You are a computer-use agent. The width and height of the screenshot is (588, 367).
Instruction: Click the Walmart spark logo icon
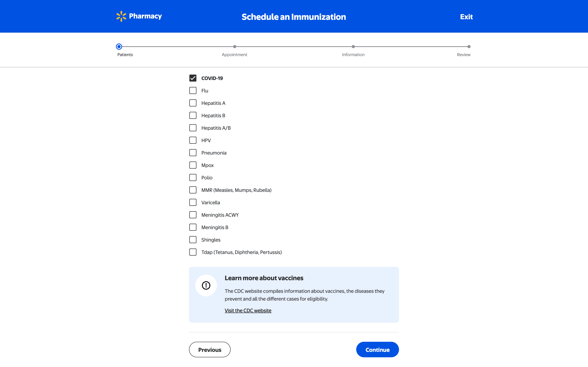tap(121, 16)
